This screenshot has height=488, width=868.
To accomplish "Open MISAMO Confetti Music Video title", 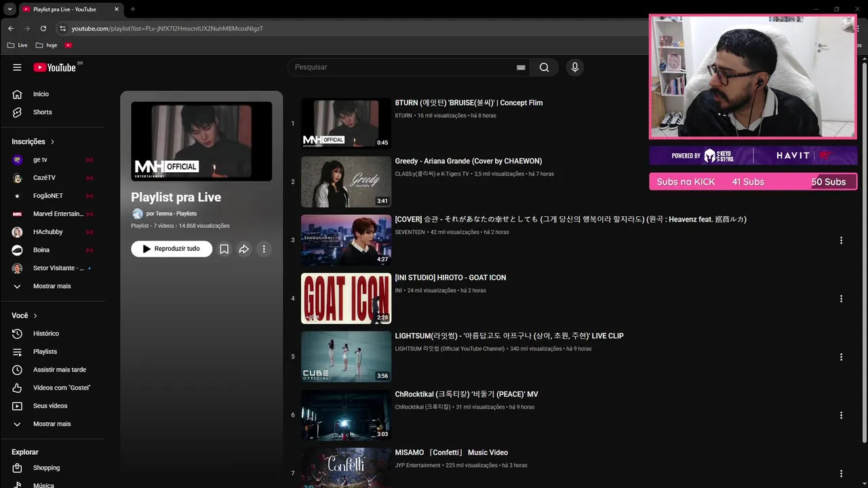I will [x=452, y=453].
